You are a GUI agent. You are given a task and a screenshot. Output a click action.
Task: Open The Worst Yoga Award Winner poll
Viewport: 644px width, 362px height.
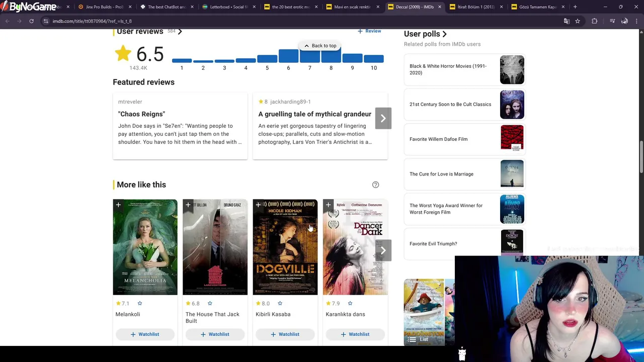click(464, 209)
